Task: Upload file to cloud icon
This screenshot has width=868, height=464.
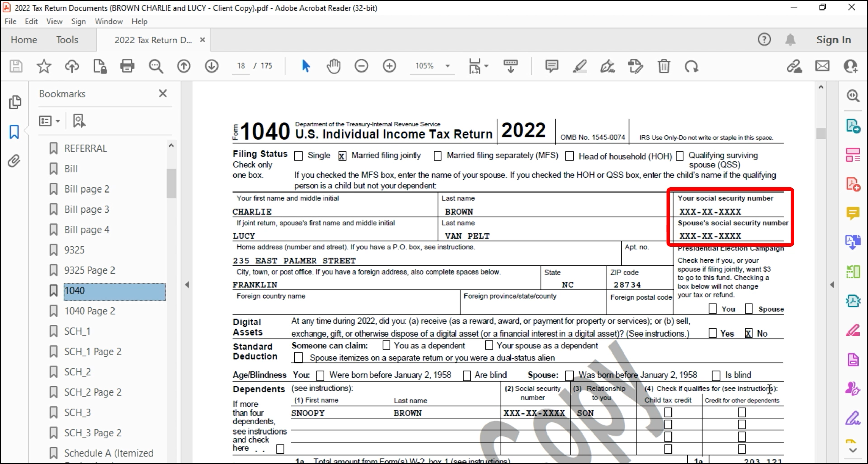Action: pyautogui.click(x=72, y=66)
